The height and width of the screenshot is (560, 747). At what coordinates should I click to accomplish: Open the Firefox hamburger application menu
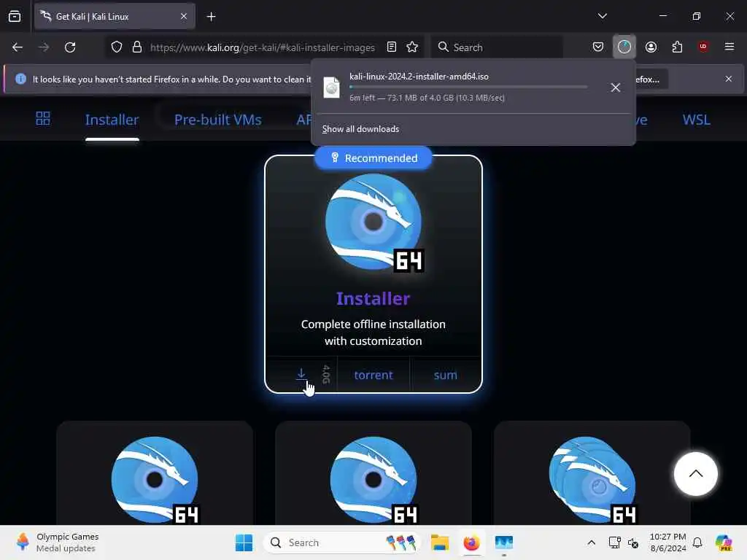click(x=729, y=47)
